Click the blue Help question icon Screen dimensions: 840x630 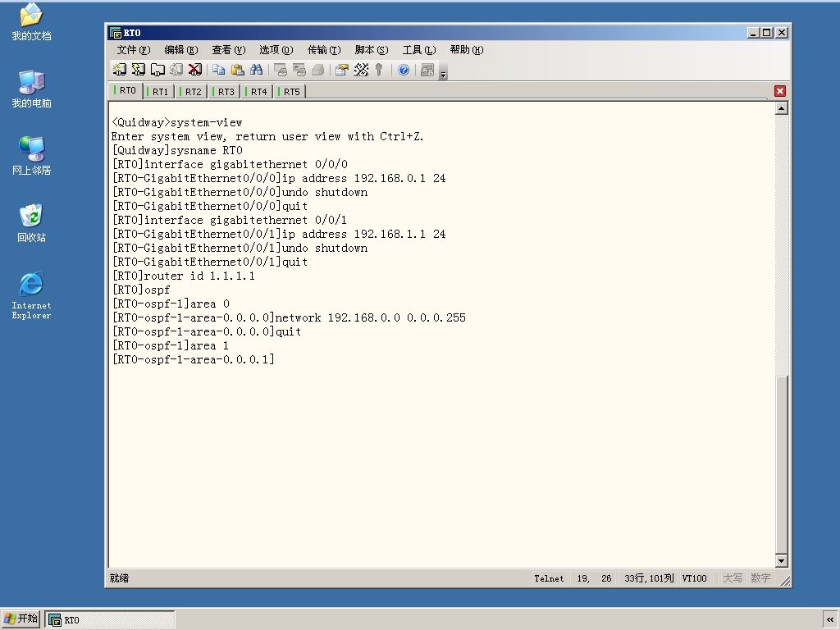404,70
